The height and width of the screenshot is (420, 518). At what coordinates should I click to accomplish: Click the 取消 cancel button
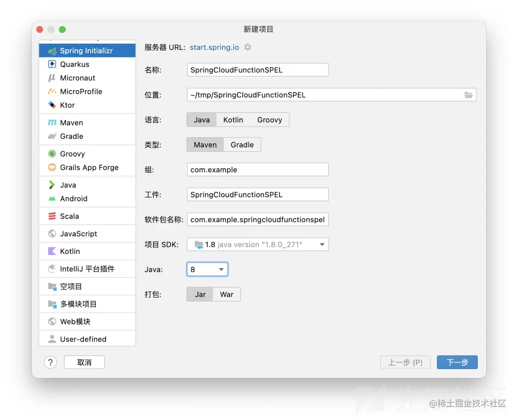coord(84,362)
